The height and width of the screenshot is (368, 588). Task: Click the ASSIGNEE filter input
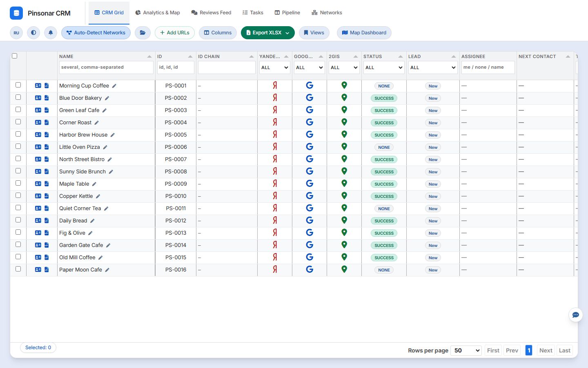(x=488, y=67)
